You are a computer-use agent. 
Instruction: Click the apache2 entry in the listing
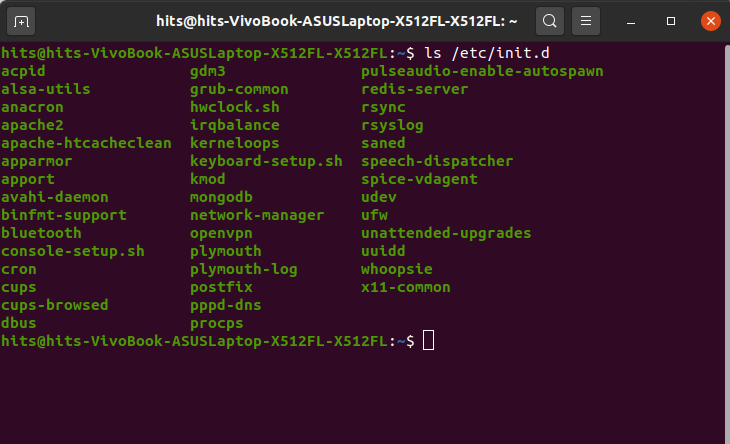click(x=32, y=125)
